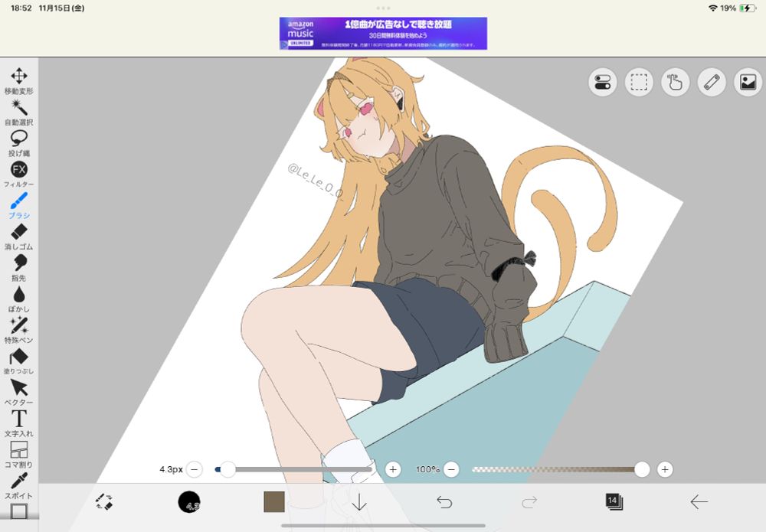Open the FX Filter (フィルター) tool

(19, 175)
